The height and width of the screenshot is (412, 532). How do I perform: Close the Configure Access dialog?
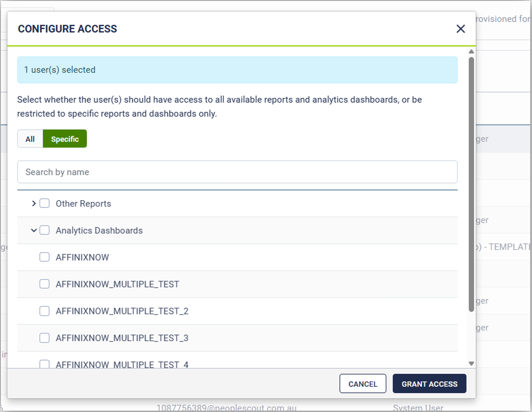pyautogui.click(x=460, y=29)
